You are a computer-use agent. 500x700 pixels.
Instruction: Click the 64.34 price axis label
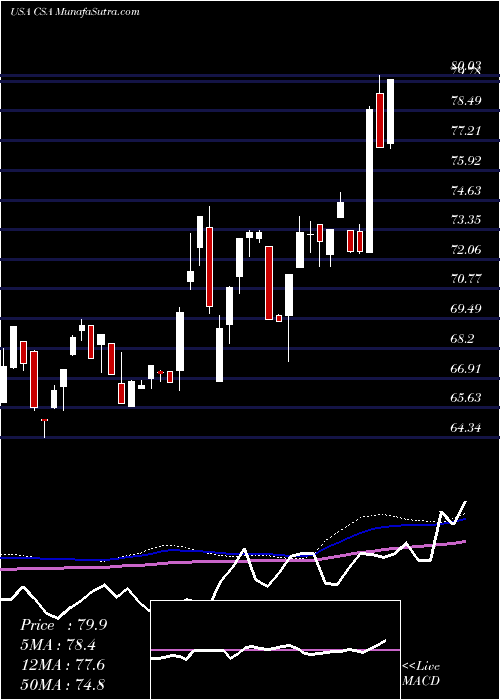[x=467, y=428]
